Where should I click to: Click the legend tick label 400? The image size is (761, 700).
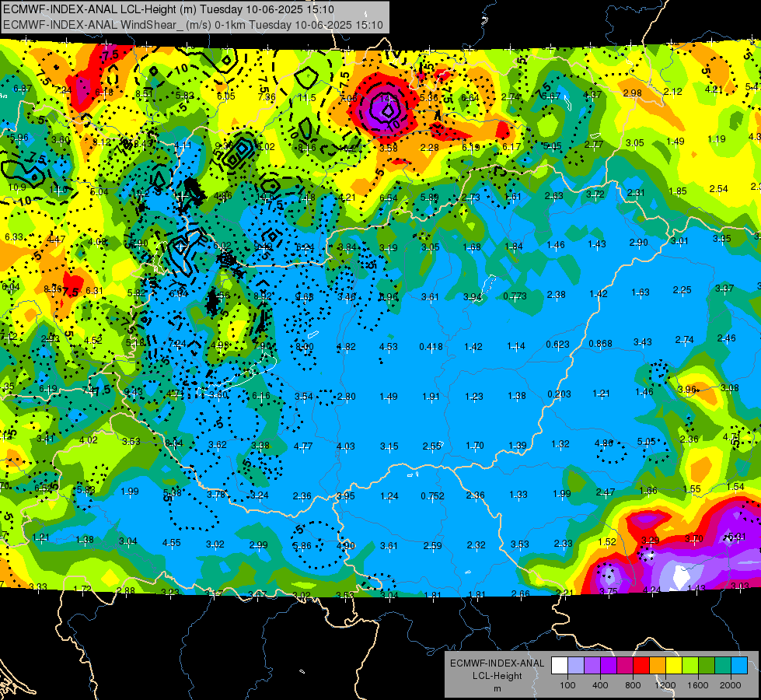(600, 685)
